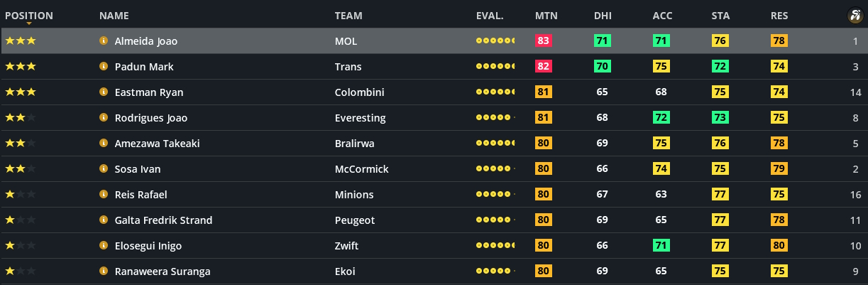
Task: Click the info icon for Amezawa Takeaki
Action: pos(104,144)
